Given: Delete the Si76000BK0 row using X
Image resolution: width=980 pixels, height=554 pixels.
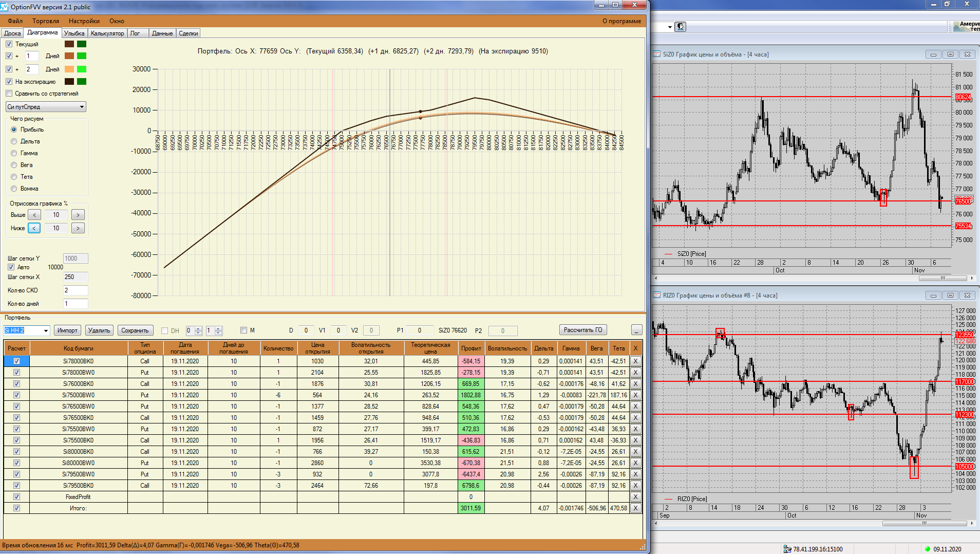Looking at the screenshot, I should (x=635, y=384).
